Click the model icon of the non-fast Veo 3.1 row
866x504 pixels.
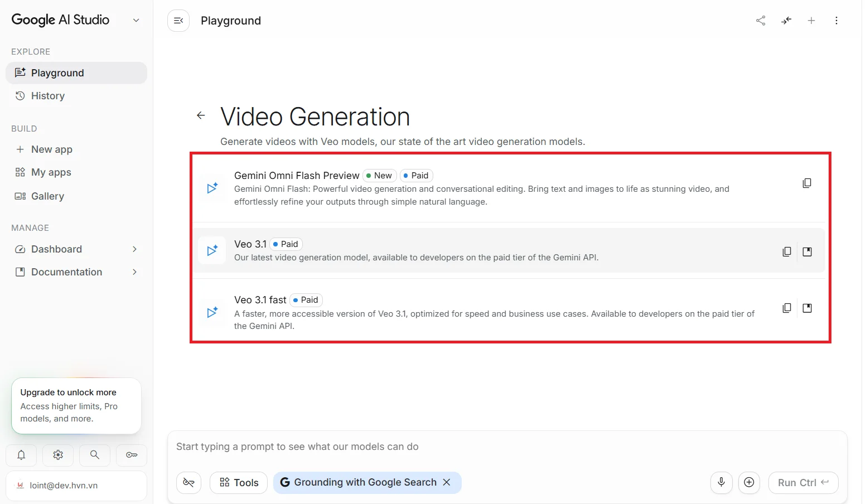pos(212,250)
